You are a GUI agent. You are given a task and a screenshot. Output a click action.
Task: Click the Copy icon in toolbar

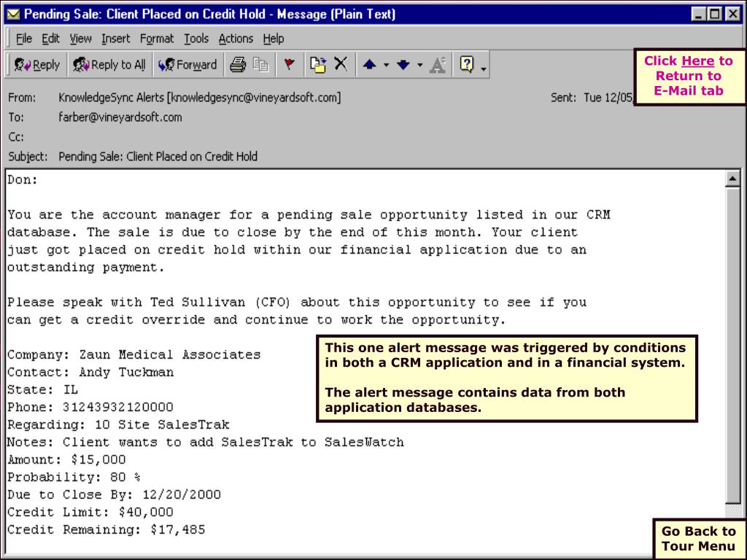click(260, 64)
